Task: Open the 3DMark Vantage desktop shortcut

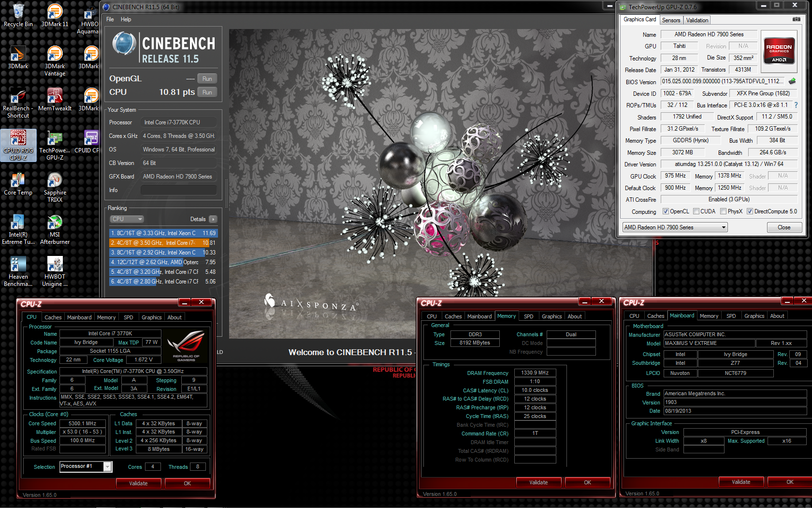Action: click(x=55, y=61)
